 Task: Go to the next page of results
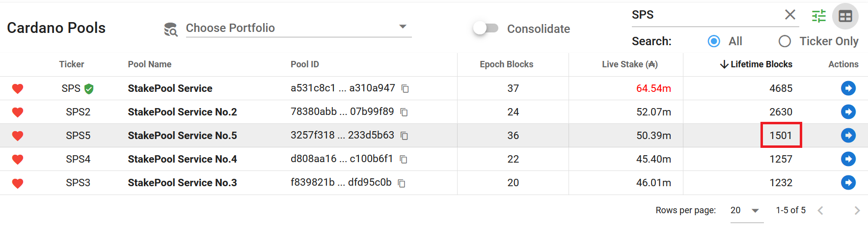click(x=857, y=210)
